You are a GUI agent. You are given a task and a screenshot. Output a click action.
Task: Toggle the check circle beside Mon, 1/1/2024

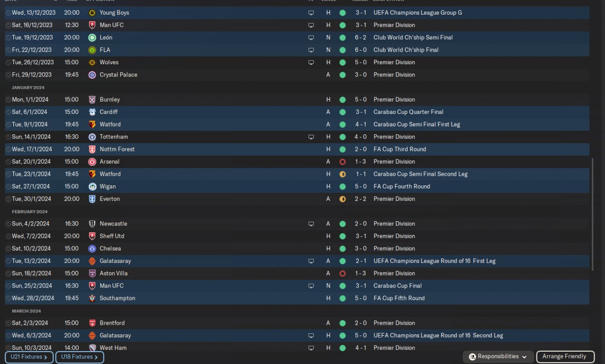pyautogui.click(x=8, y=100)
